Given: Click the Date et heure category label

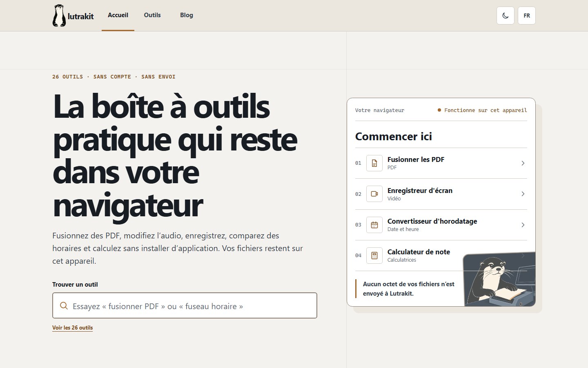Looking at the screenshot, I should pyautogui.click(x=403, y=229).
